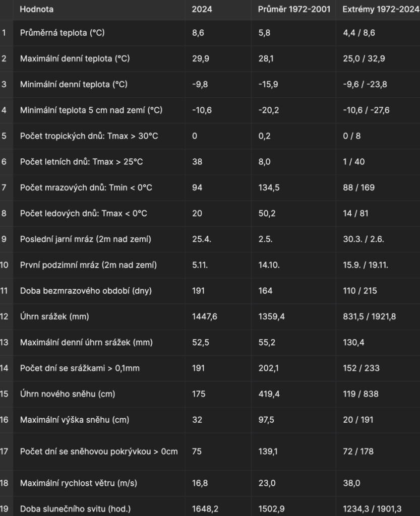Click row number 19
Screen dimensions: 420x516
coord(5,509)
